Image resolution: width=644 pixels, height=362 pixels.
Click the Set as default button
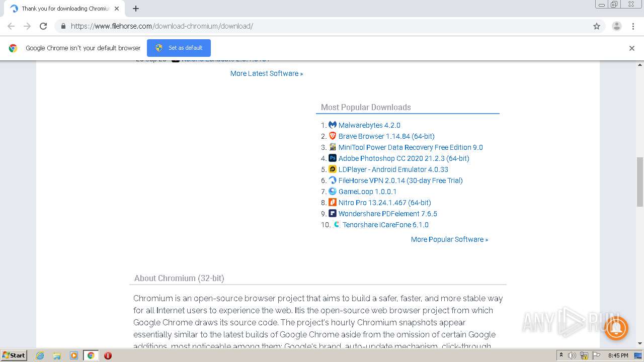(x=179, y=48)
